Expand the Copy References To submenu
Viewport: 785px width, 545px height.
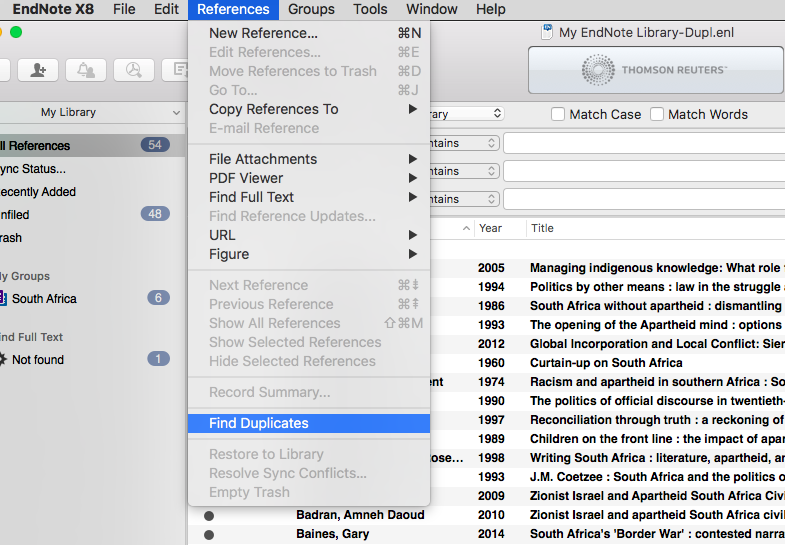coord(309,109)
